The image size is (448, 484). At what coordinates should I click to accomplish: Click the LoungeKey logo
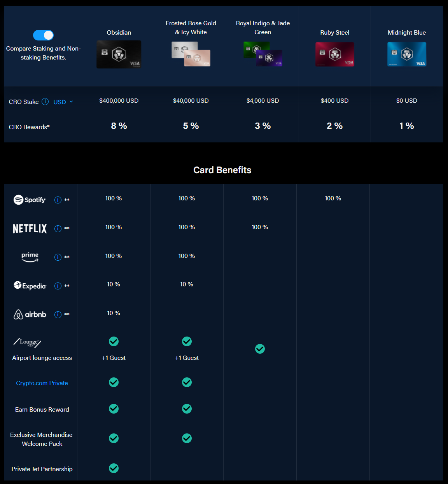pos(27,342)
